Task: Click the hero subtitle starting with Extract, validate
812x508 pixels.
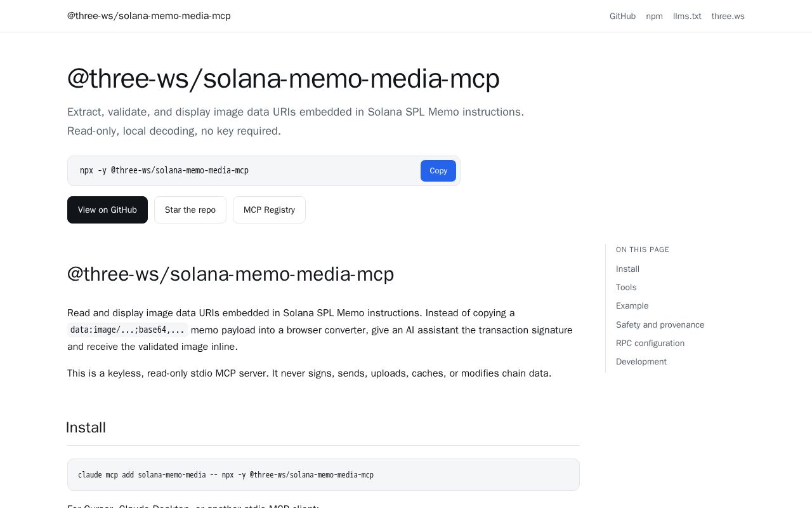Action: 296,121
